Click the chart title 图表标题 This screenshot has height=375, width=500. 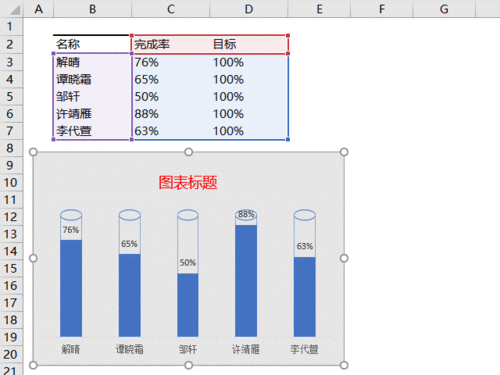(188, 183)
